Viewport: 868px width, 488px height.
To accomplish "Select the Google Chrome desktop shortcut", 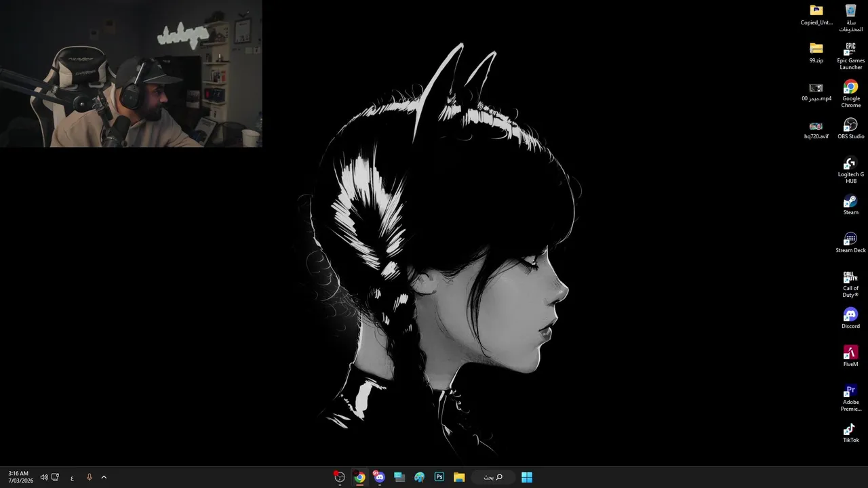I will pos(850,94).
